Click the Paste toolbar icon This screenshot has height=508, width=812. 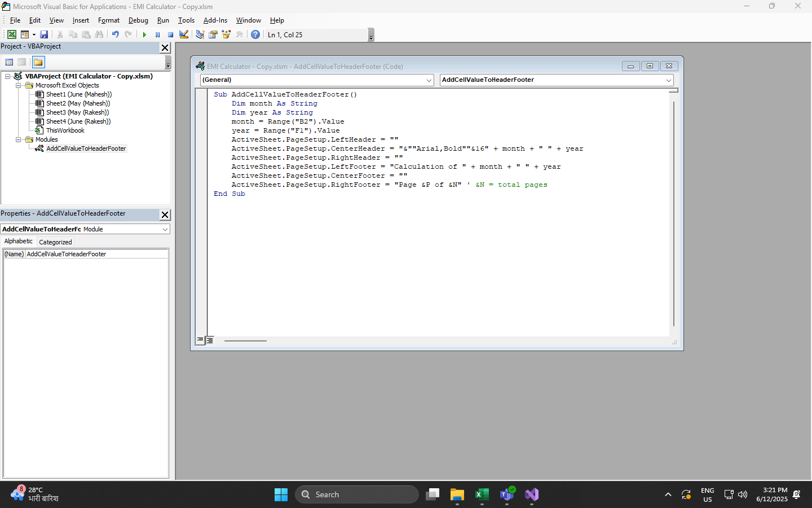[x=86, y=34]
